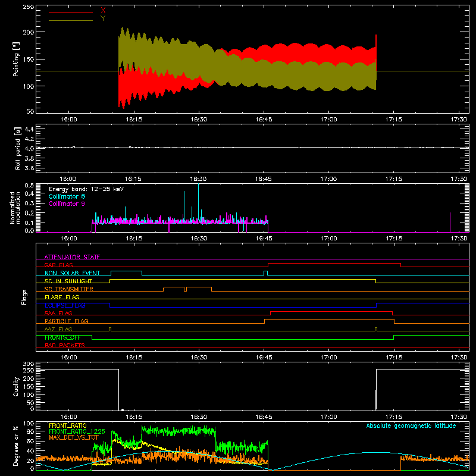The height and width of the screenshot is (476, 476).
Task: Click the cyan 'Collimator 8' legend label
Action: coord(67,196)
